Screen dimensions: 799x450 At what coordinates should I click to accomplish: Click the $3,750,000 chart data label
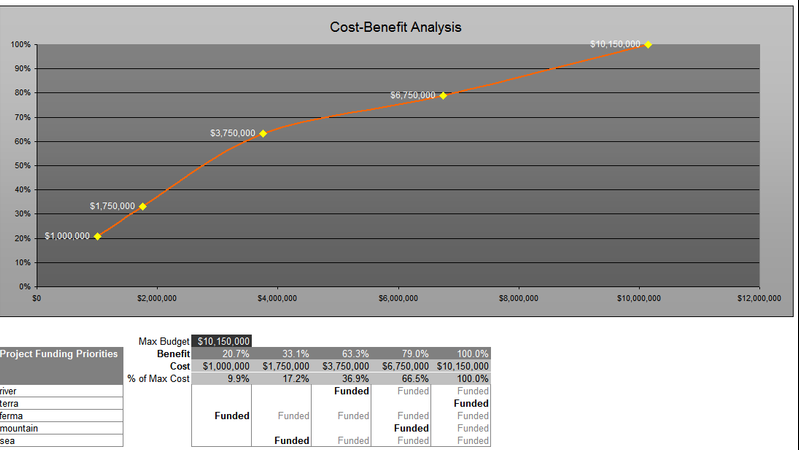coord(233,133)
